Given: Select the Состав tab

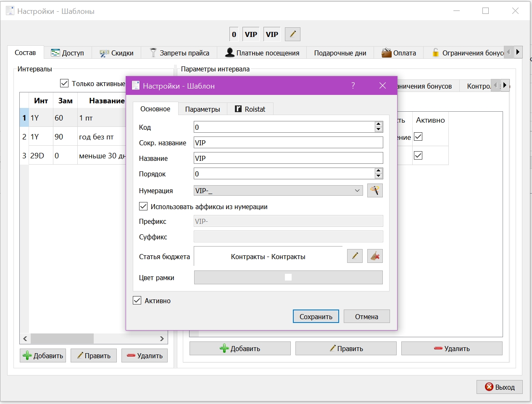Looking at the screenshot, I should (25, 52).
